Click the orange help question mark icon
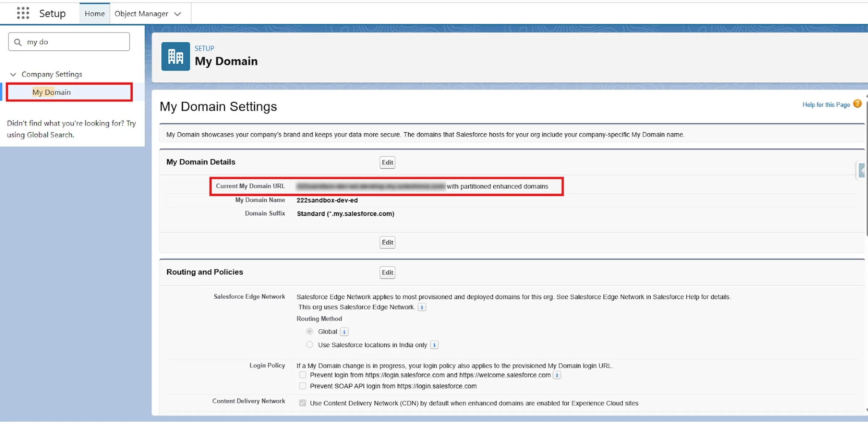The image size is (868, 422). 857,104
